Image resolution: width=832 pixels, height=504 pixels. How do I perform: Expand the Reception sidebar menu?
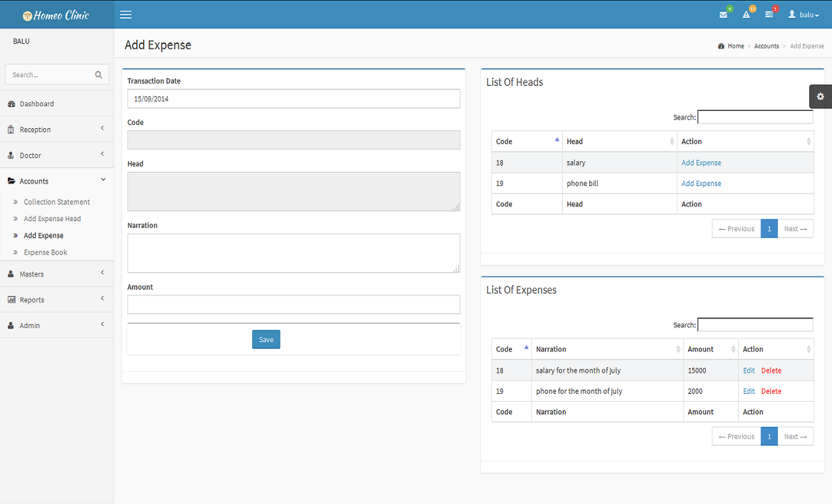57,129
